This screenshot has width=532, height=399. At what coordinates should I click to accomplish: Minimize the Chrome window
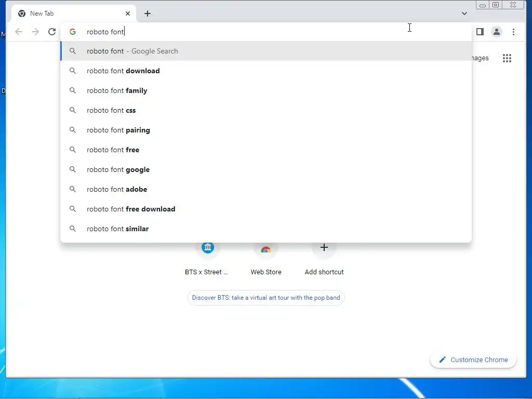[x=482, y=5]
